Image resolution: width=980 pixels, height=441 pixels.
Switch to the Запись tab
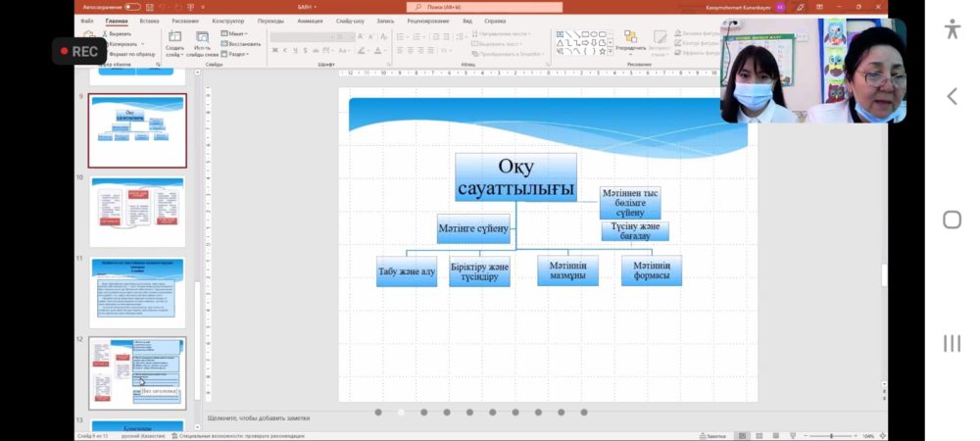pos(385,21)
